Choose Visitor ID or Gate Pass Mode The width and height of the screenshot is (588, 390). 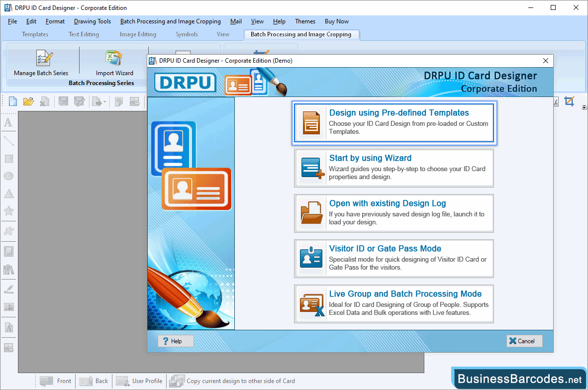click(394, 259)
